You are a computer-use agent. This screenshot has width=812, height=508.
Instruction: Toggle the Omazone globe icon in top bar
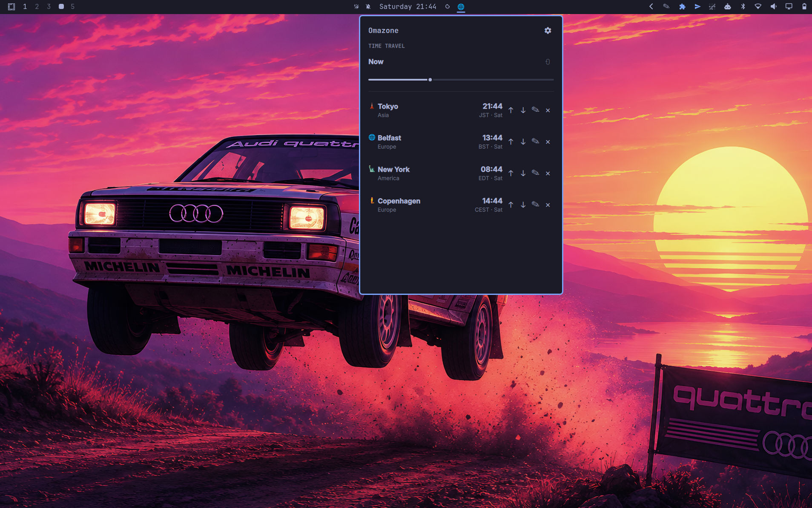461,6
